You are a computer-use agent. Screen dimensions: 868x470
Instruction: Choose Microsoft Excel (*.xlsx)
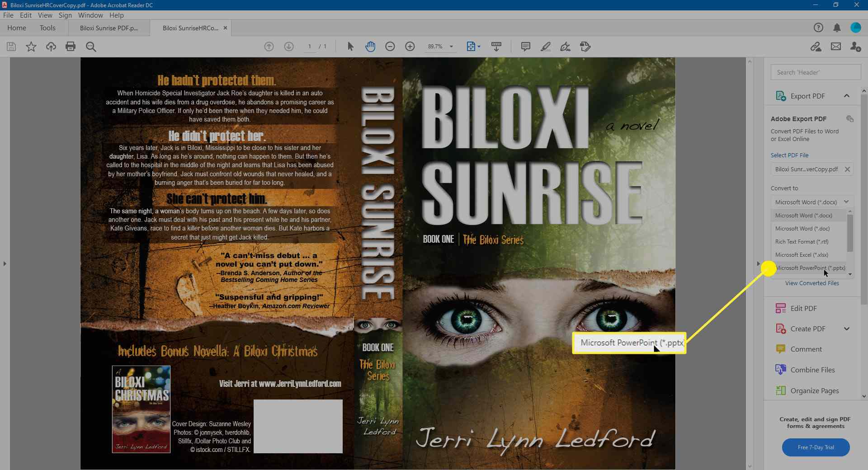[x=808, y=255]
